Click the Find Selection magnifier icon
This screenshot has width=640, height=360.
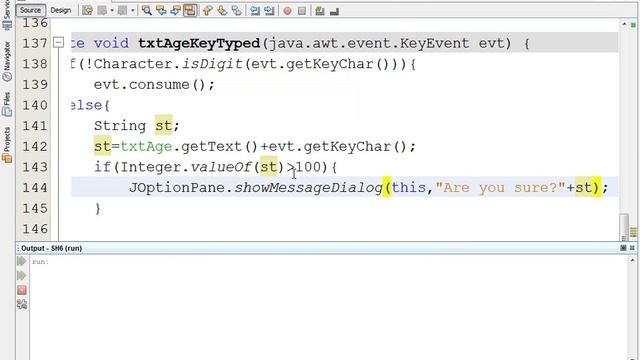[x=147, y=11]
